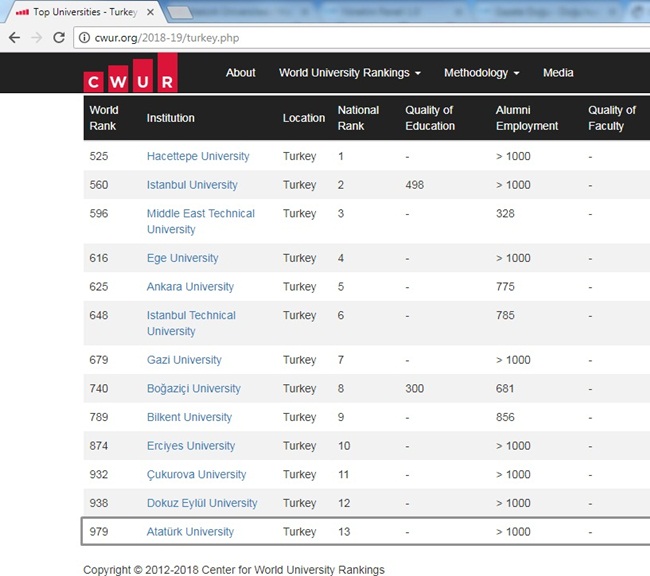Click the browser back arrow
The image size is (650, 576).
(x=15, y=38)
